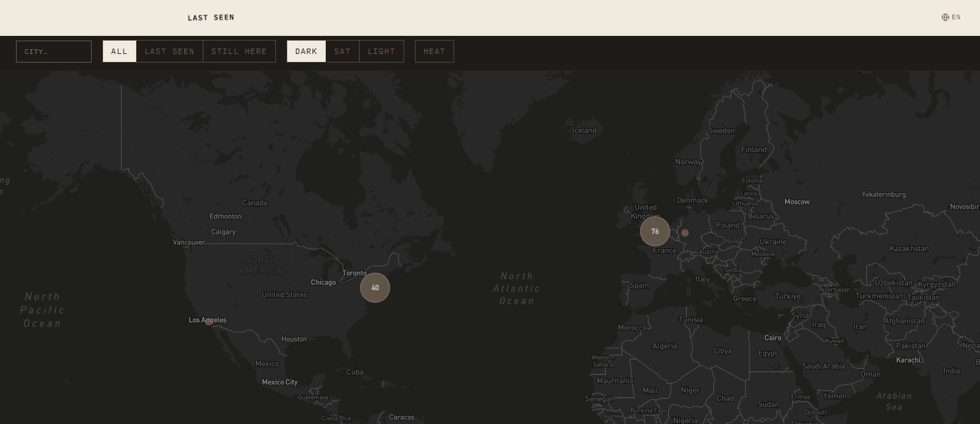Click the Cuba map label
980x424 pixels.
pos(355,371)
